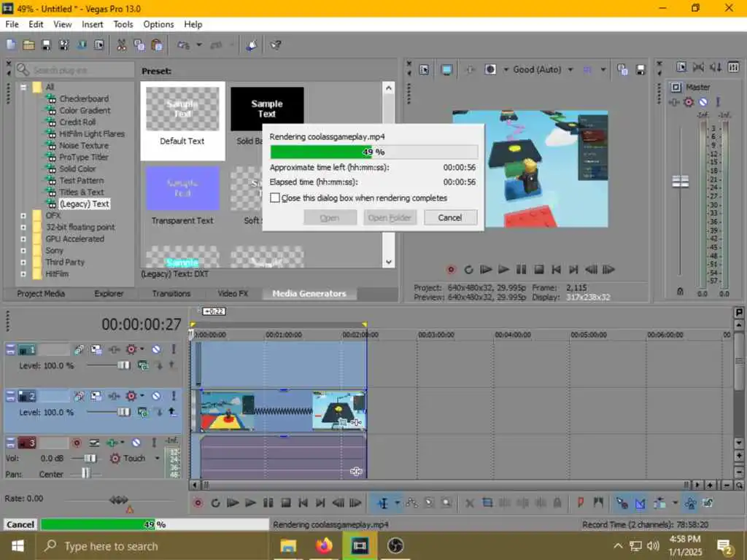747x560 pixels.
Task: Click the New project toolbar icon
Action: [11, 44]
